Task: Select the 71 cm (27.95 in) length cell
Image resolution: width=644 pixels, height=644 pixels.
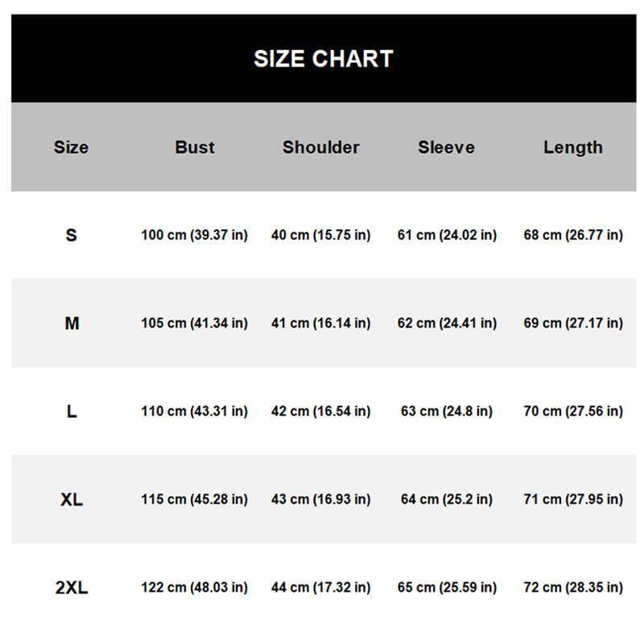Action: 572,500
